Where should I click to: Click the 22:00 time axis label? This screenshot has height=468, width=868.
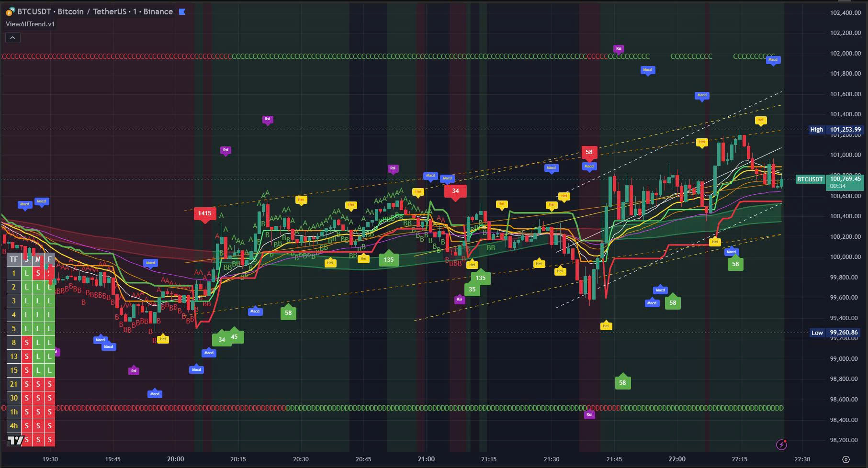pyautogui.click(x=676, y=459)
